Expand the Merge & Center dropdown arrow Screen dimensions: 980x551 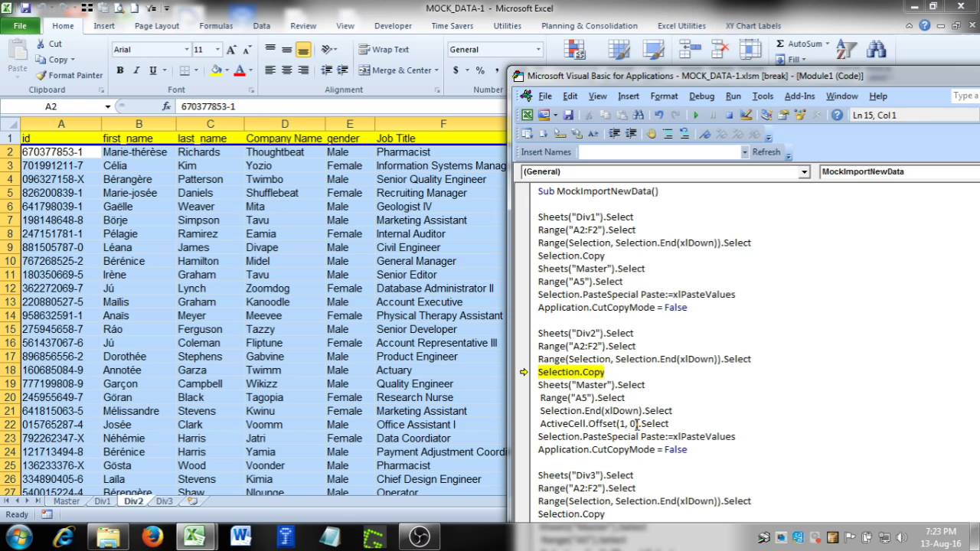coord(438,70)
